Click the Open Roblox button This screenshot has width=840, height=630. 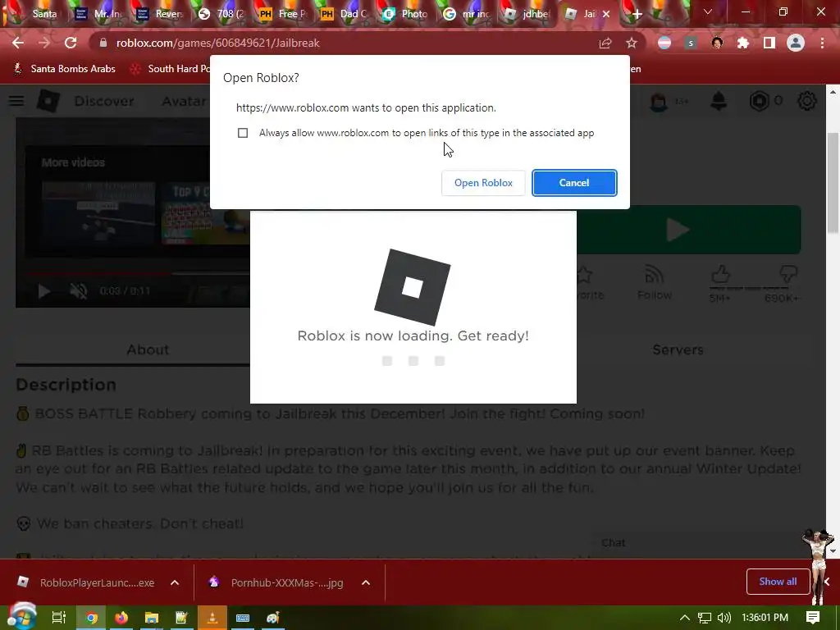483,183
